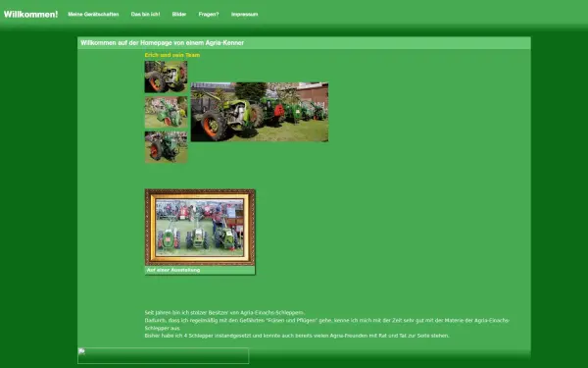Select the Fragen? menu entry
This screenshot has width=588, height=368.
[x=209, y=15]
